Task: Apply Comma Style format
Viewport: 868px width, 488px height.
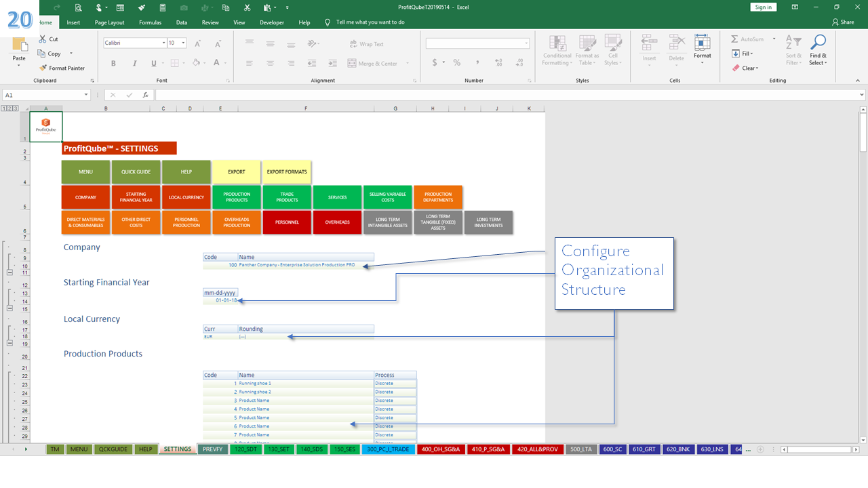Action: tap(477, 62)
